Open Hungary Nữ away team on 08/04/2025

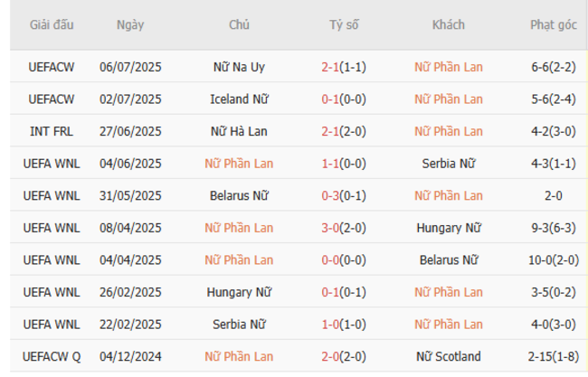click(449, 229)
